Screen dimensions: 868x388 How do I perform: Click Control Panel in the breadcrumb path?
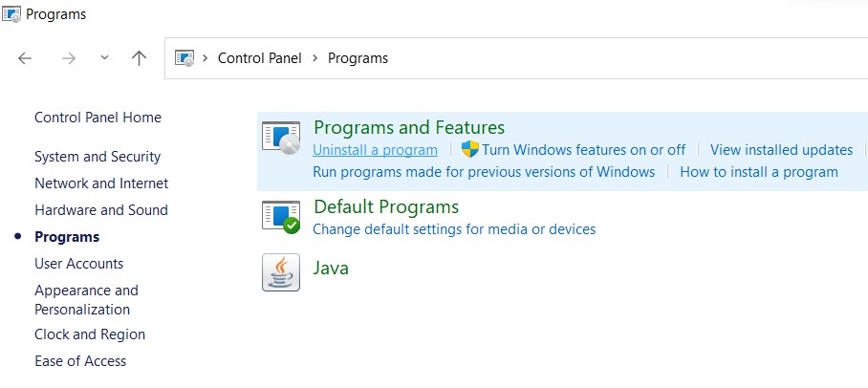point(260,58)
